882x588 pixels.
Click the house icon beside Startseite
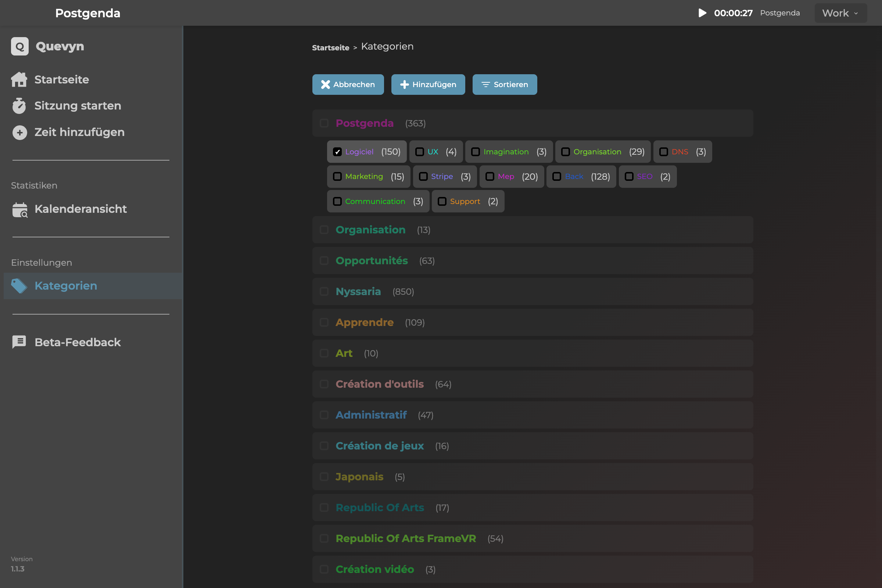point(19,79)
